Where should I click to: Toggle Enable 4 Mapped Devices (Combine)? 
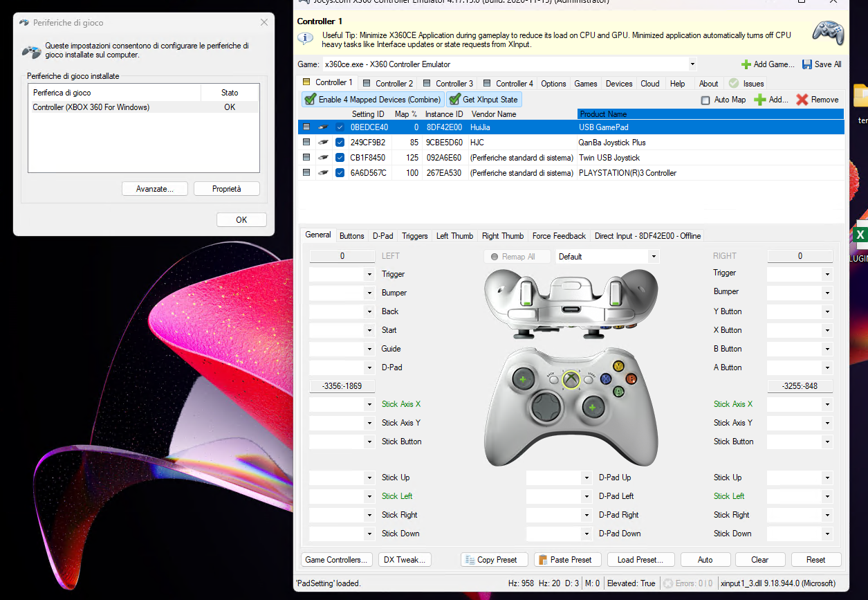tap(372, 100)
